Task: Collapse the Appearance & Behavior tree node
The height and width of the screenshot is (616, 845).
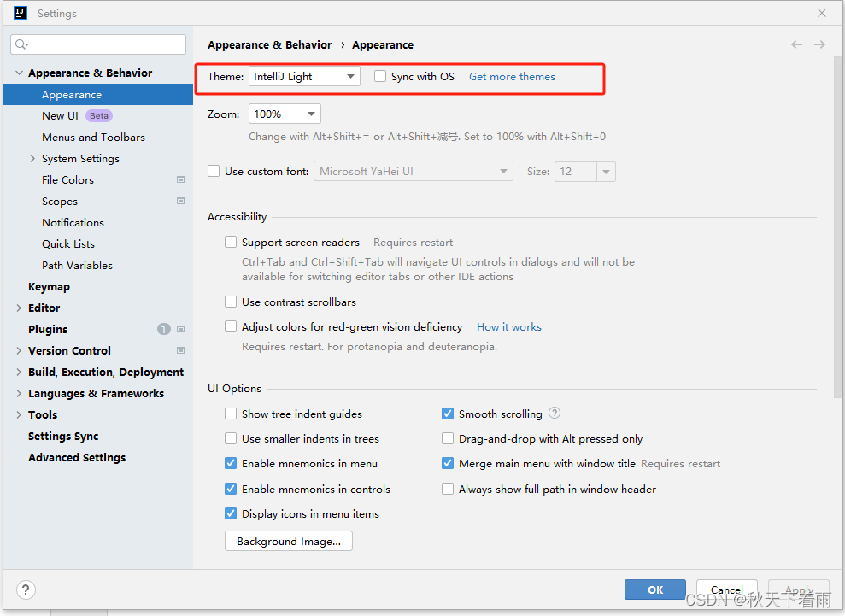Action: coord(19,73)
